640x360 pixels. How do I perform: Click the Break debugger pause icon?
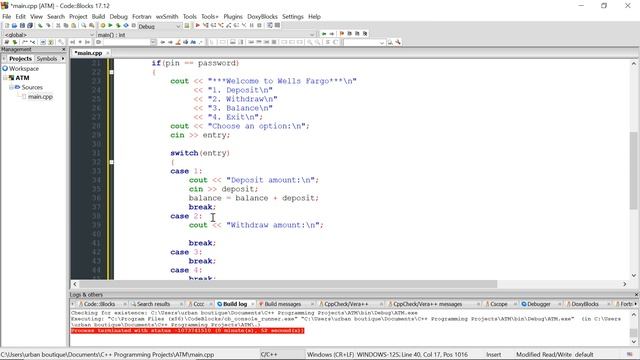[x=251, y=25]
